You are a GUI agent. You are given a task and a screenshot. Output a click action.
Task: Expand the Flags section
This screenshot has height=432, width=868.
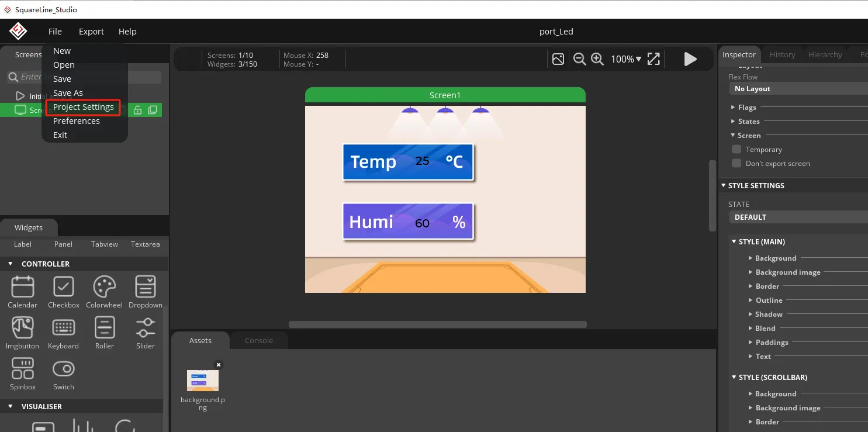pos(746,108)
